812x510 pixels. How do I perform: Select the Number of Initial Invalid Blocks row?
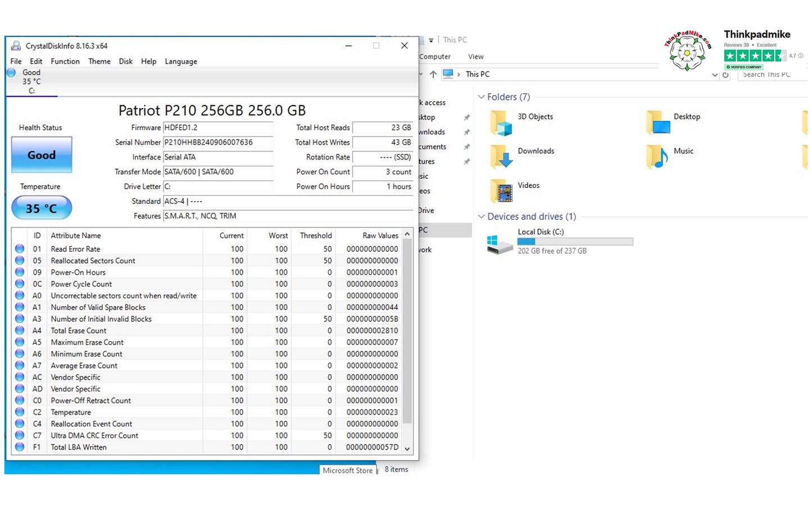pos(207,319)
